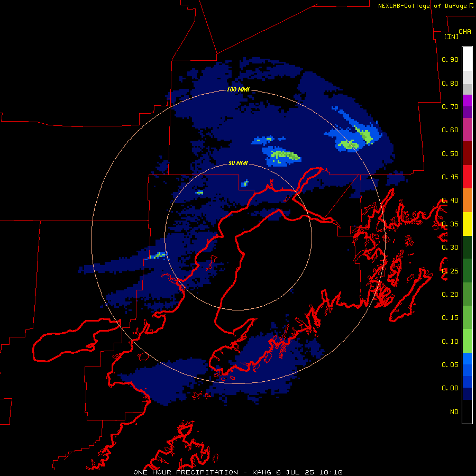Select the 0.05 legend value
Image resolution: width=476 pixels, height=476 pixels.
(450, 364)
